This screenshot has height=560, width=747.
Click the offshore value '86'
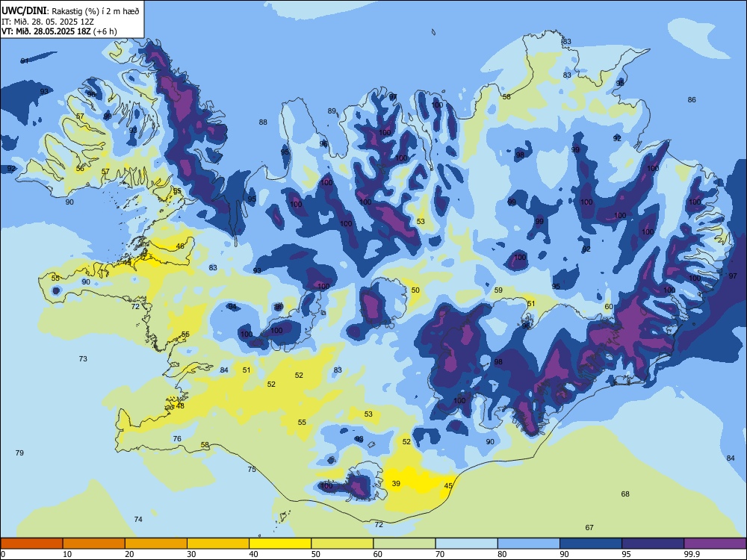point(692,99)
